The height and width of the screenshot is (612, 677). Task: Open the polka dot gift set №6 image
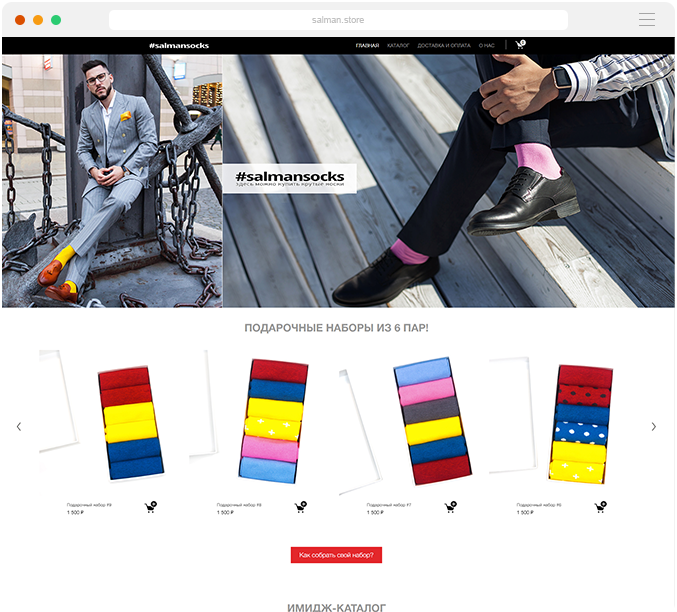[x=561, y=421]
